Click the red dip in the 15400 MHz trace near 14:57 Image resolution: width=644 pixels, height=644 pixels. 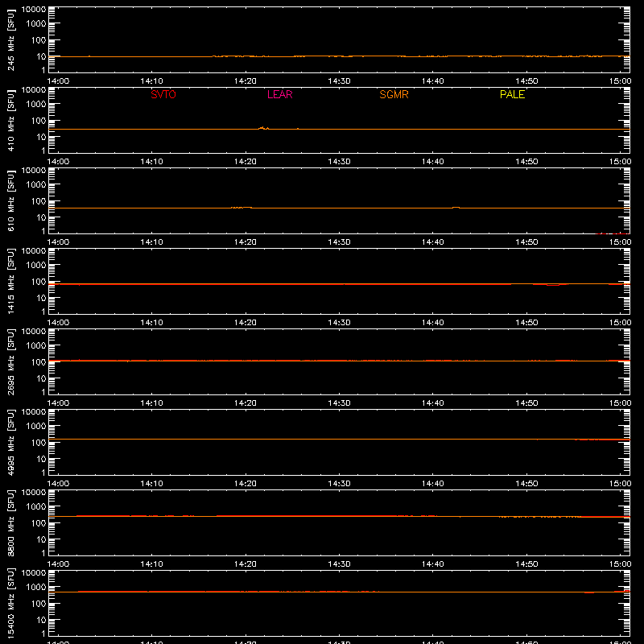coord(589,592)
